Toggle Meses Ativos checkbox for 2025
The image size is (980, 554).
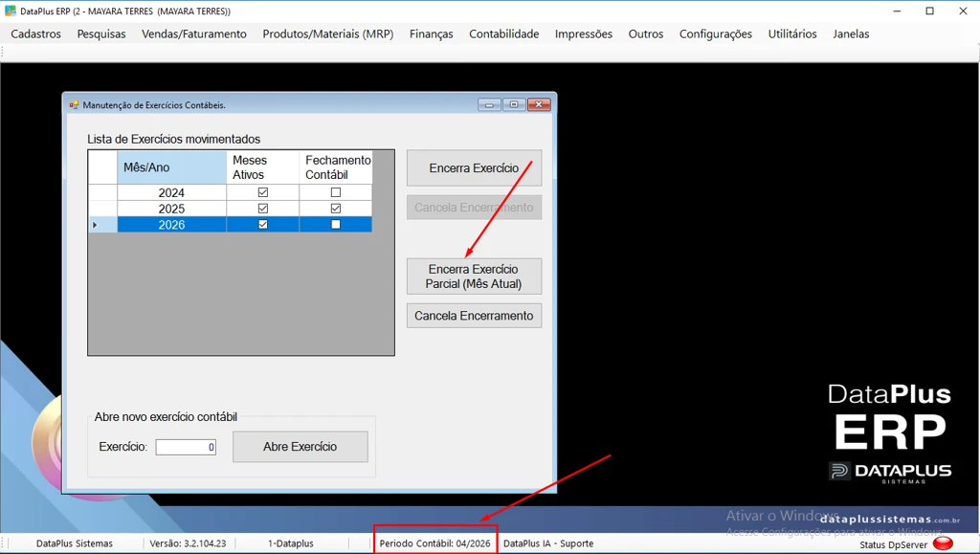pyautogui.click(x=262, y=209)
